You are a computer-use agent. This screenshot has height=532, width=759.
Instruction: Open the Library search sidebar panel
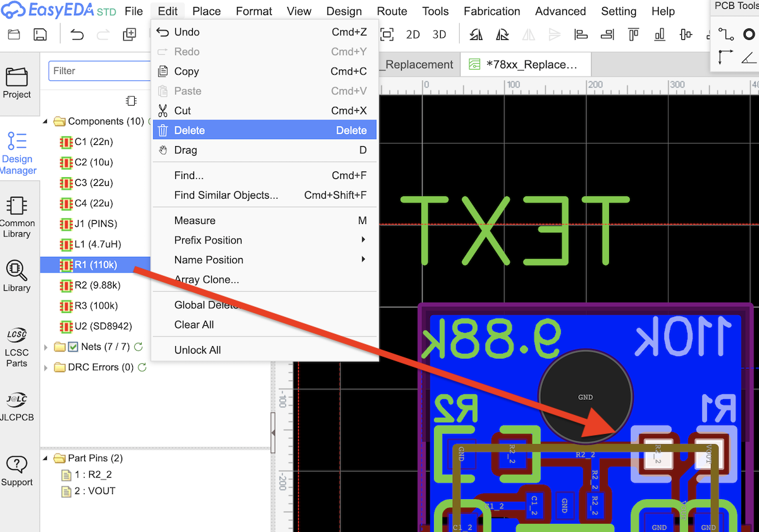[x=17, y=276]
